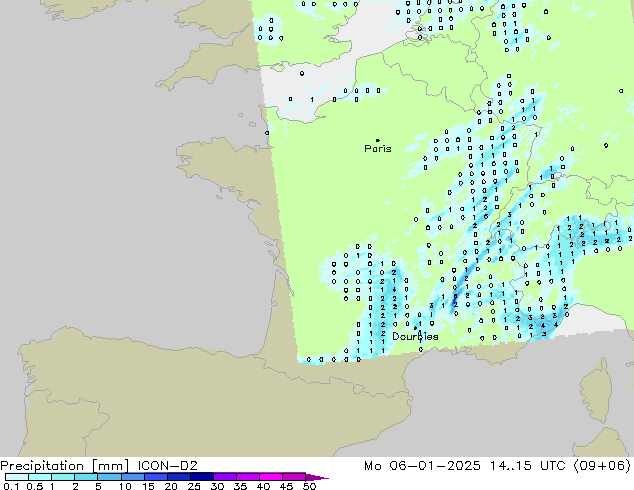Click the '14..15 UTC' time text
Viewport: 634px width, 490px height.
[527, 466]
